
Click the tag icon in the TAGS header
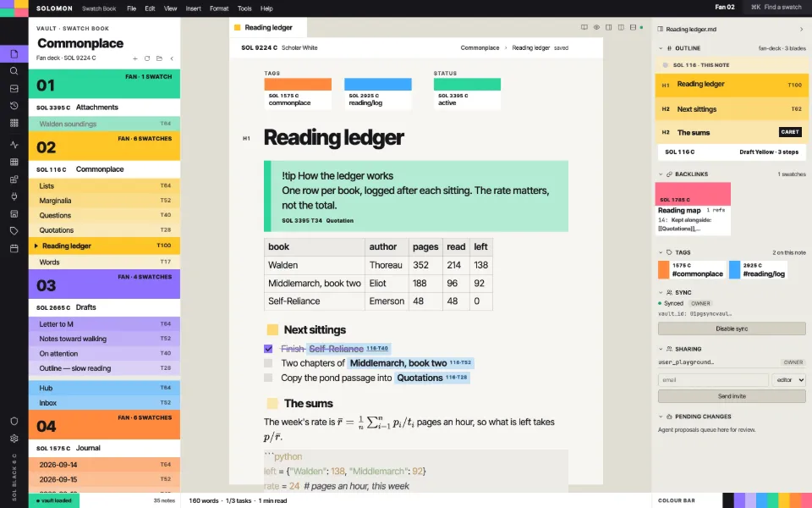pyautogui.click(x=669, y=252)
